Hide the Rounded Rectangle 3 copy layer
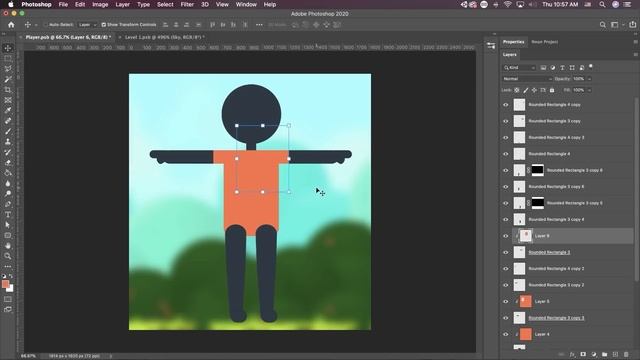The height and width of the screenshot is (360, 640). [506, 121]
